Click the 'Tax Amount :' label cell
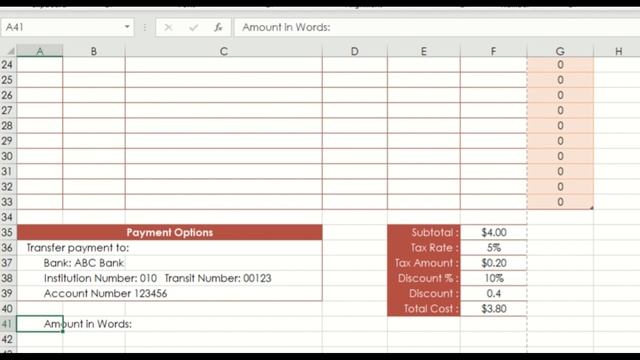Image resolution: width=640 pixels, height=360 pixels. (424, 263)
